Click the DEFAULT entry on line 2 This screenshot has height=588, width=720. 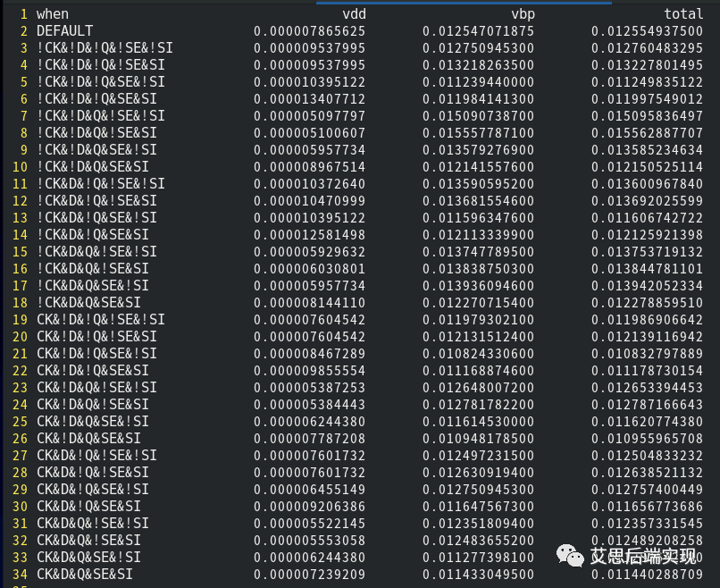click(x=64, y=31)
